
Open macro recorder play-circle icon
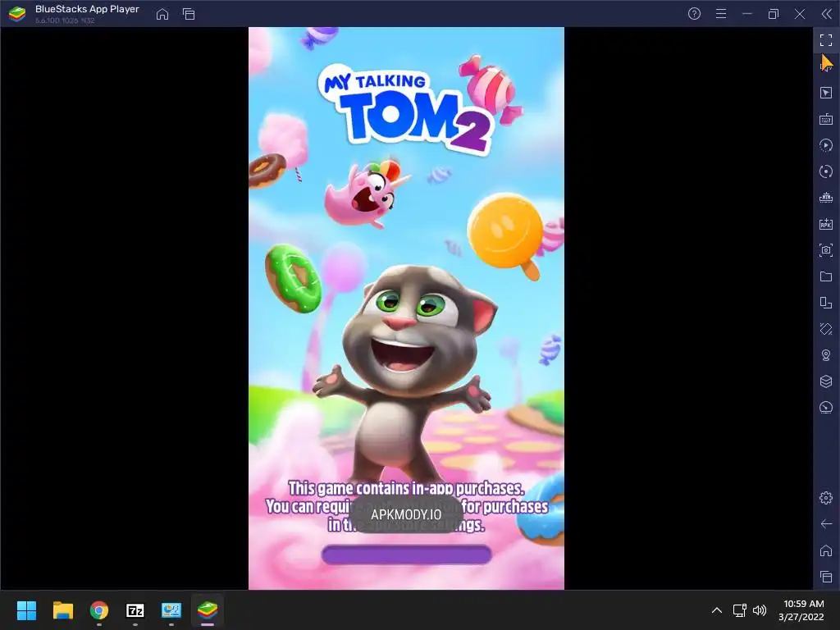tap(826, 145)
